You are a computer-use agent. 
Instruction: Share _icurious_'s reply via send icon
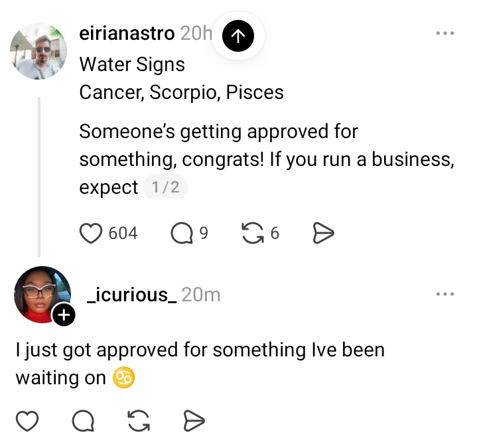pos(193,420)
